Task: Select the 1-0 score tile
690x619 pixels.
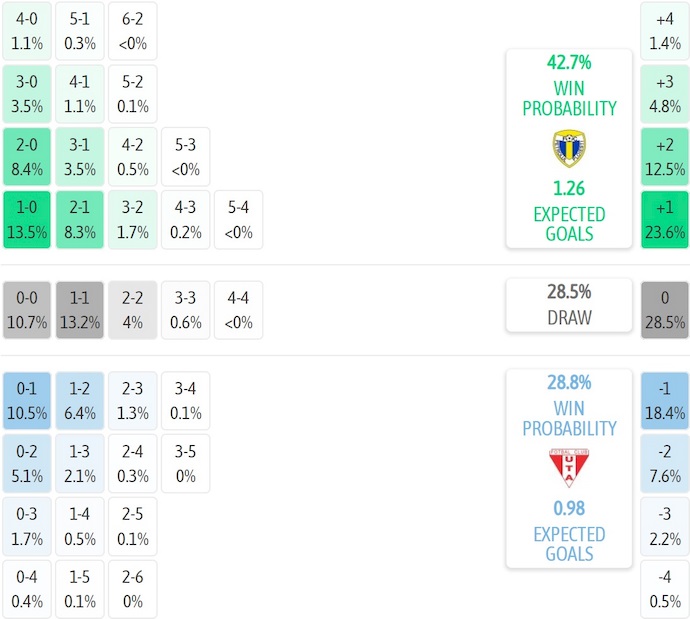Action: [x=27, y=220]
